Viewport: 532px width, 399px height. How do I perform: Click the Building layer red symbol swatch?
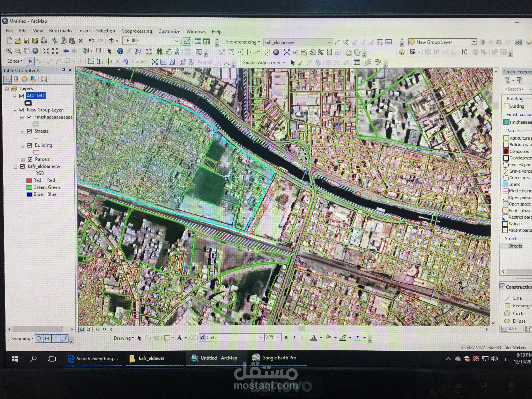point(36,153)
